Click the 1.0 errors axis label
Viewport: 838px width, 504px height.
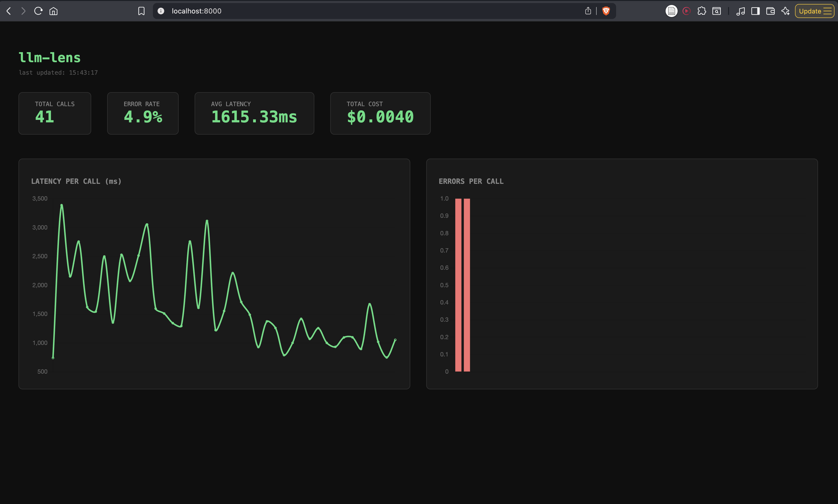pyautogui.click(x=444, y=199)
